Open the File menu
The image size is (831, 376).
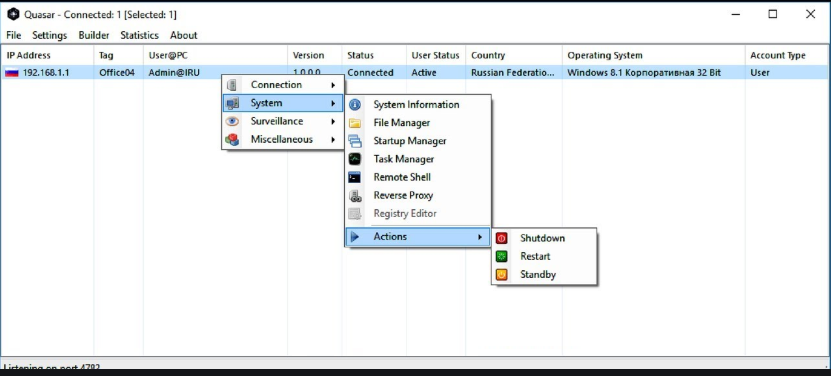pos(14,35)
